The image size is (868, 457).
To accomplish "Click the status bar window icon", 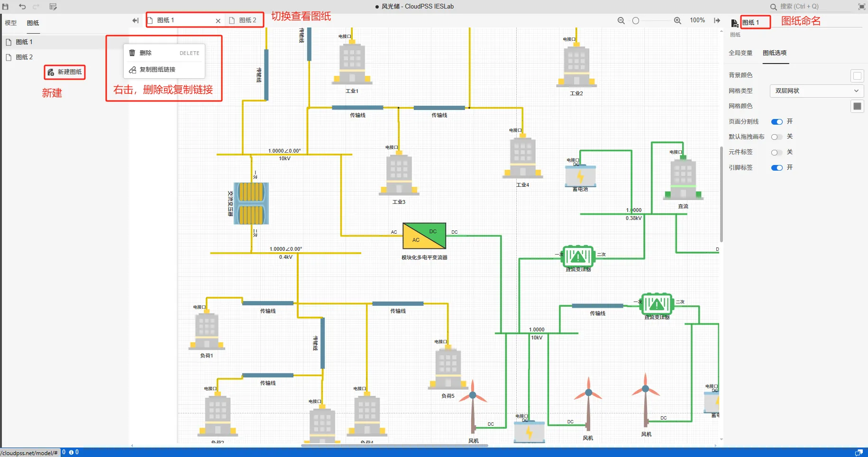I will [x=859, y=453].
